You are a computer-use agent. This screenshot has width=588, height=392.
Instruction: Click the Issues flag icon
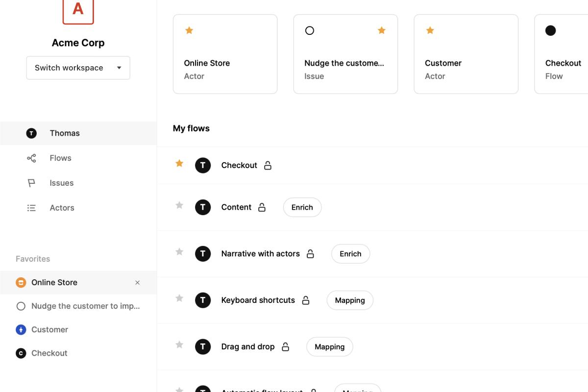(x=31, y=183)
